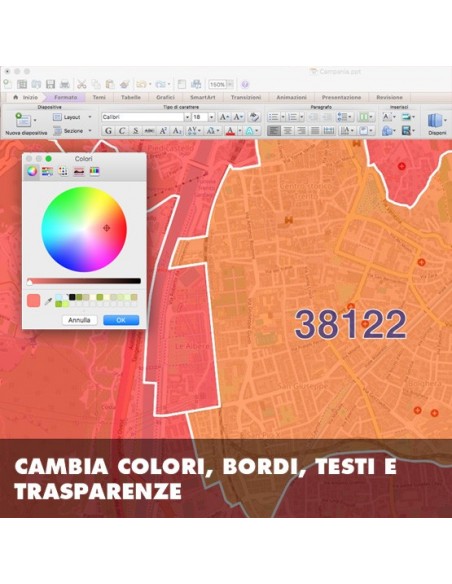Toggle center text alignment button
Viewport: 452px width, 584px height.
287,131
